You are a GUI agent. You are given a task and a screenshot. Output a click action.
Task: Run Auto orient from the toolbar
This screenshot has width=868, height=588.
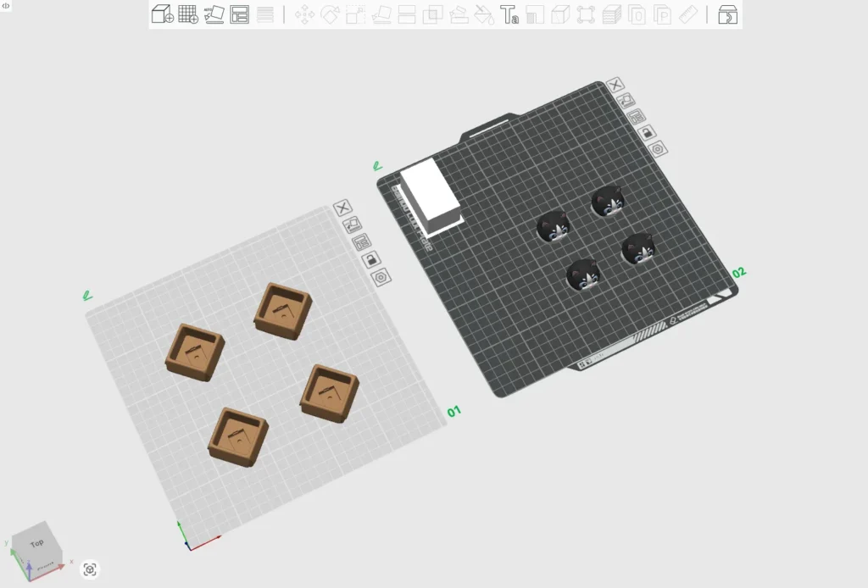coord(214,14)
